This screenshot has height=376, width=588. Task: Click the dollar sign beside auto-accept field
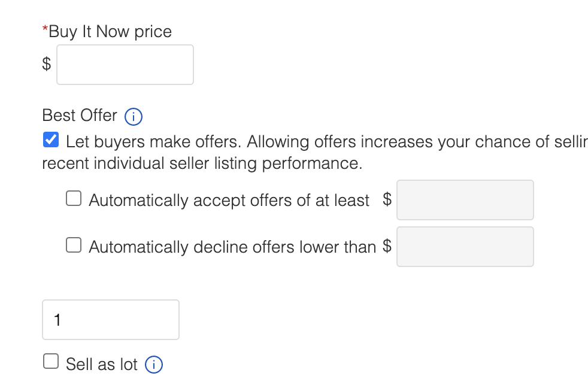387,199
